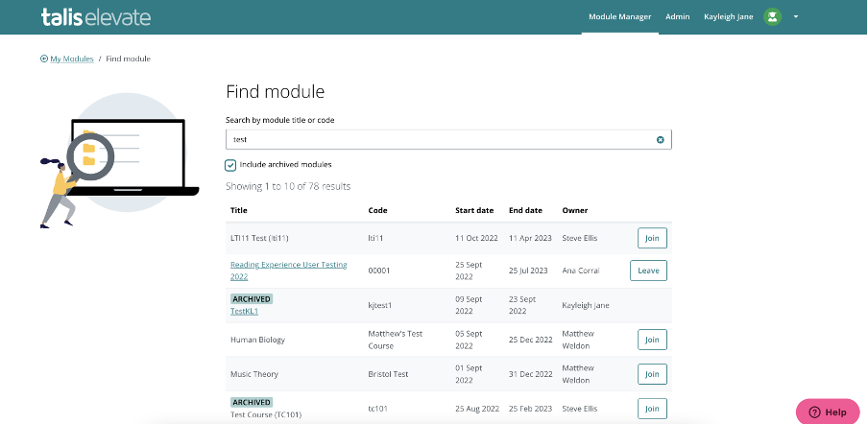Join the Human Biology module

tap(652, 340)
